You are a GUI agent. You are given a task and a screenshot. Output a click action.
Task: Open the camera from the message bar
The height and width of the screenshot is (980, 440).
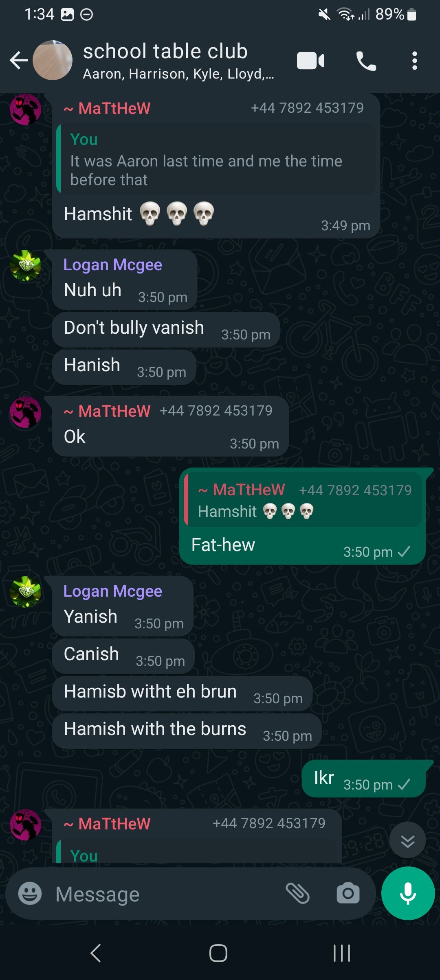pyautogui.click(x=348, y=894)
